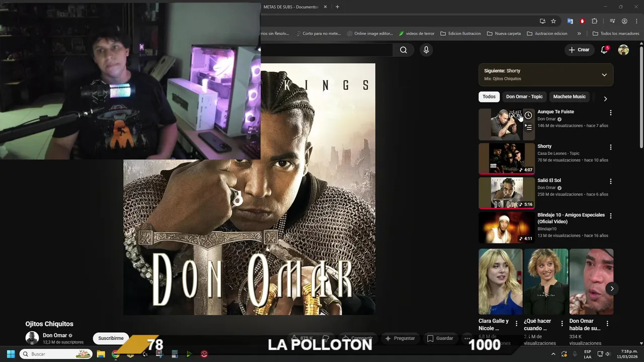Open 'Nueva carpeta' bookmarks folder
Screen dimensions: 644x362
[x=504, y=34]
